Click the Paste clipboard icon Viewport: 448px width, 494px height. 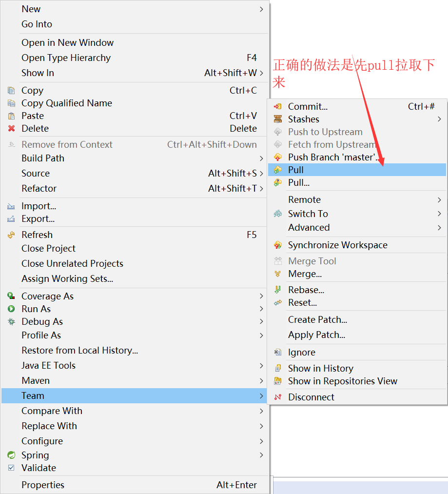click(11, 116)
